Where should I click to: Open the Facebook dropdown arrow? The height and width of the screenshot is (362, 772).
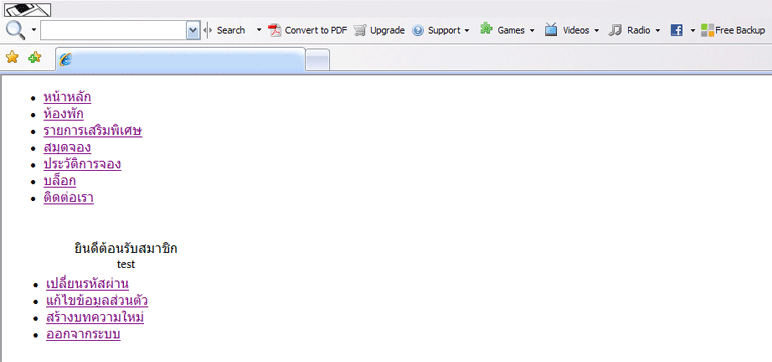pos(692,31)
